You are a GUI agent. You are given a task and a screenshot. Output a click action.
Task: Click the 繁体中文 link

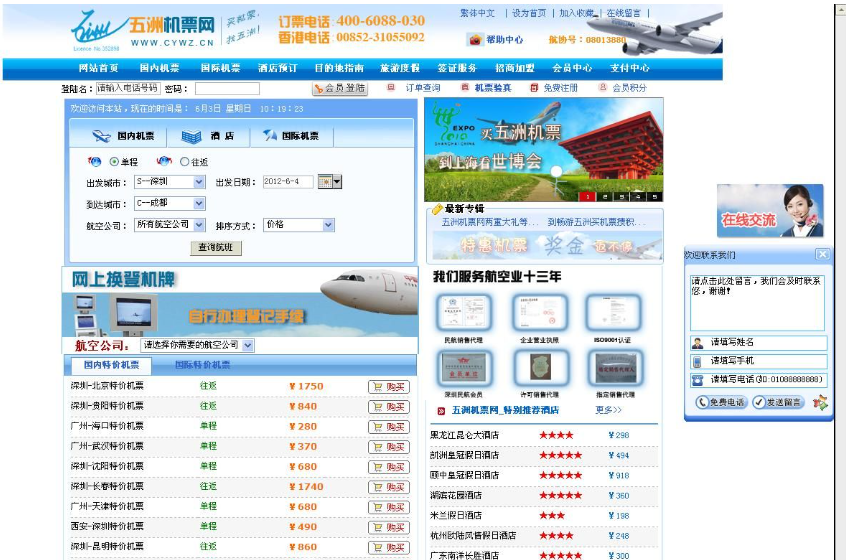(x=477, y=13)
